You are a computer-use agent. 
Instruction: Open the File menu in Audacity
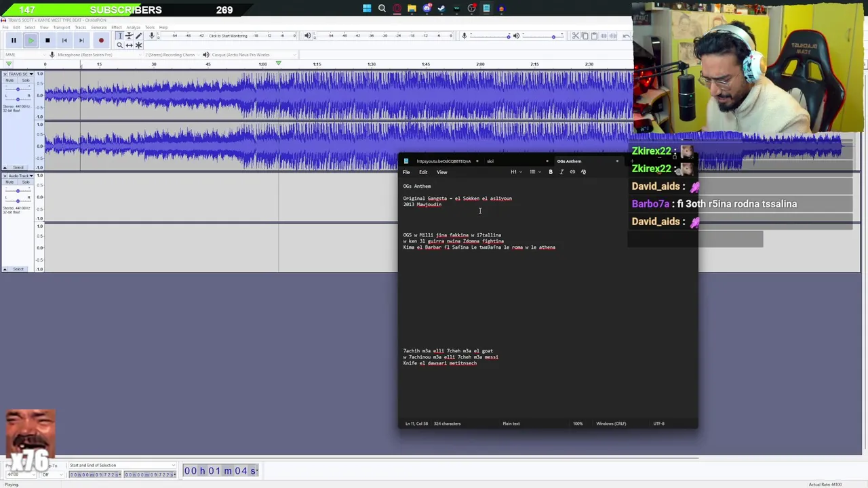pyautogui.click(x=5, y=27)
